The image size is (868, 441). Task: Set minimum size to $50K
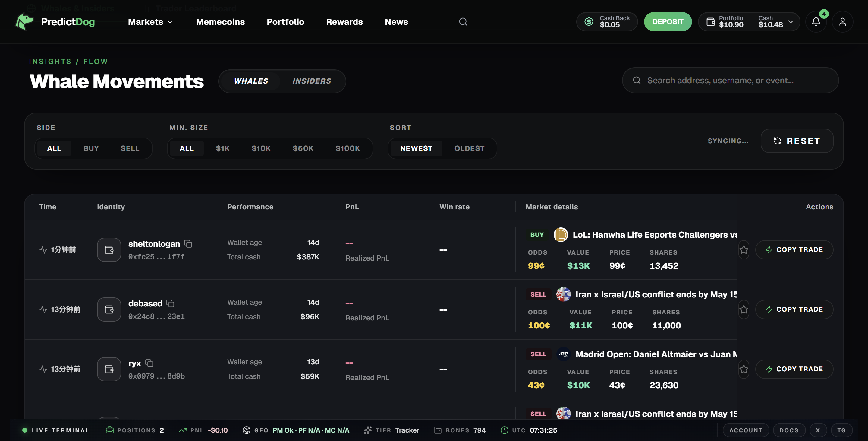[x=303, y=148]
